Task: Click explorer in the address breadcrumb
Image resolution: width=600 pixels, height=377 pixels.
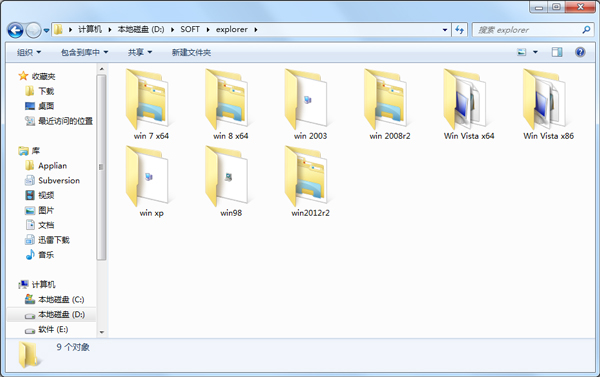Action: tap(232, 29)
